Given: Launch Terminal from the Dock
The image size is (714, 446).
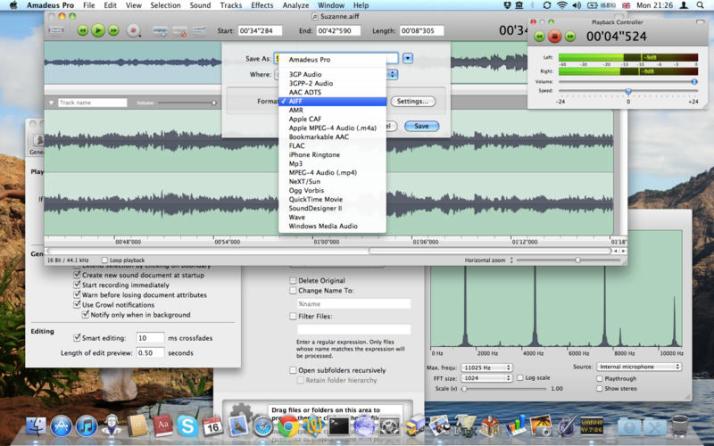Looking at the screenshot, I should point(339,427).
